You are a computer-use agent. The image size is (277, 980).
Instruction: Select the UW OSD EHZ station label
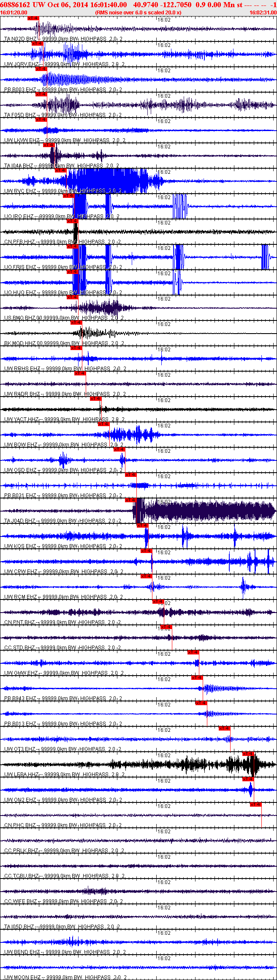point(63,470)
